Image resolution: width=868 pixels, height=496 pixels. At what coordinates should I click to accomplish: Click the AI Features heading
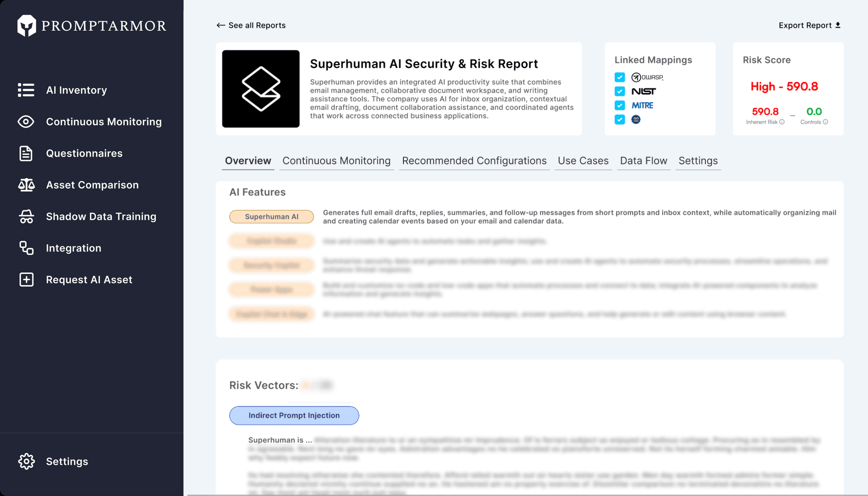click(258, 192)
